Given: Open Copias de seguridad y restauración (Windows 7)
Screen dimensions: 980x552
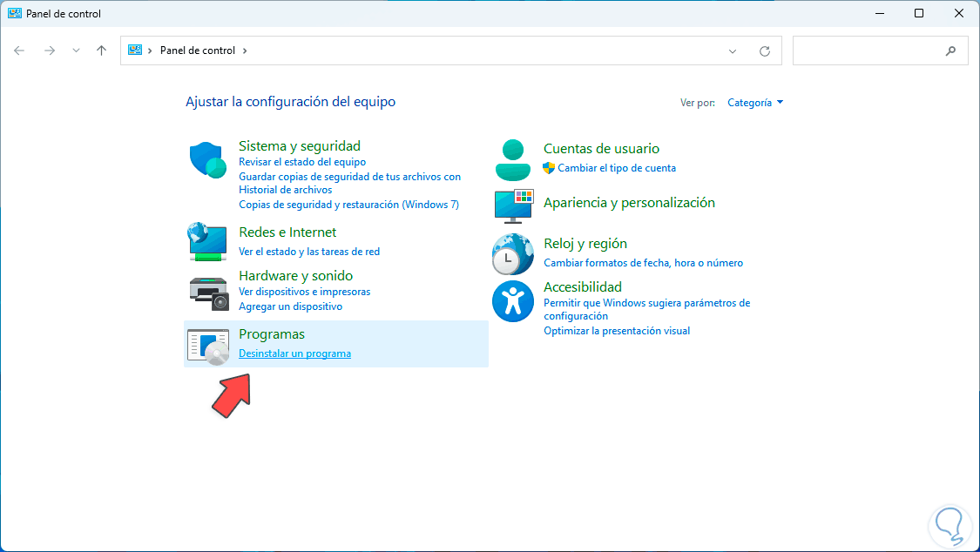Looking at the screenshot, I should (x=348, y=205).
